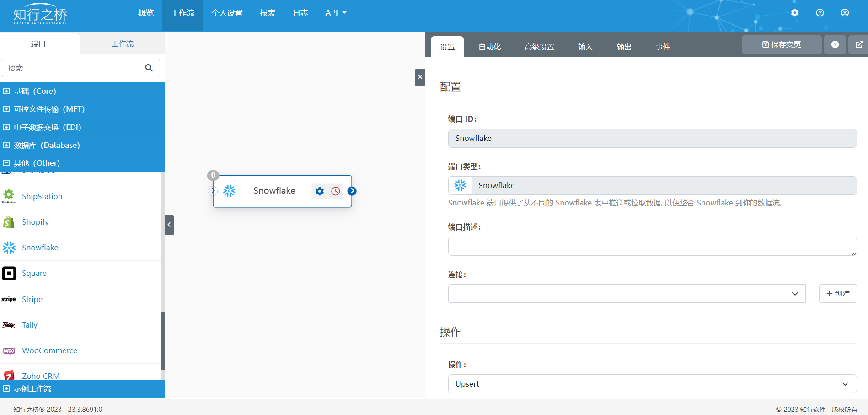This screenshot has height=415, width=868.
Task: Click the search magnifier button
Action: point(149,68)
